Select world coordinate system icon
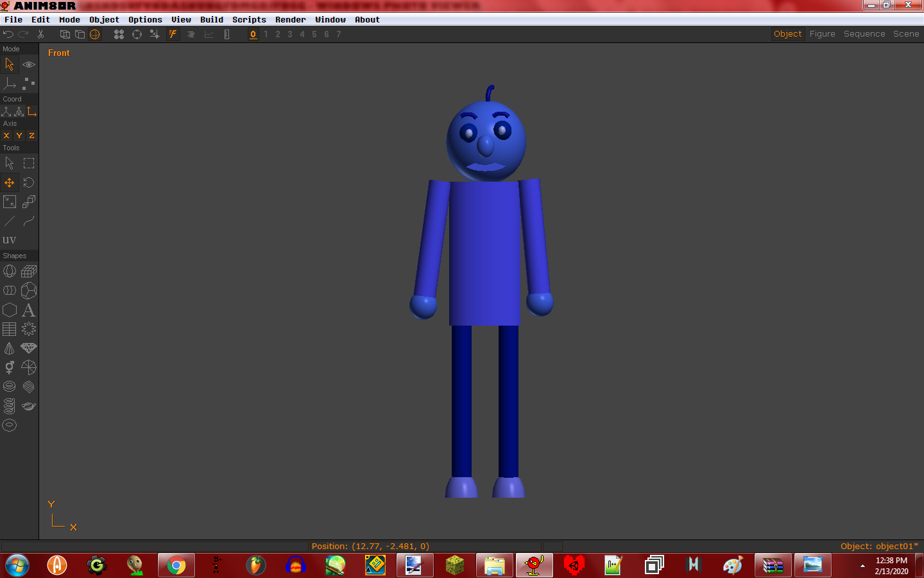The width and height of the screenshot is (924, 578). point(6,111)
